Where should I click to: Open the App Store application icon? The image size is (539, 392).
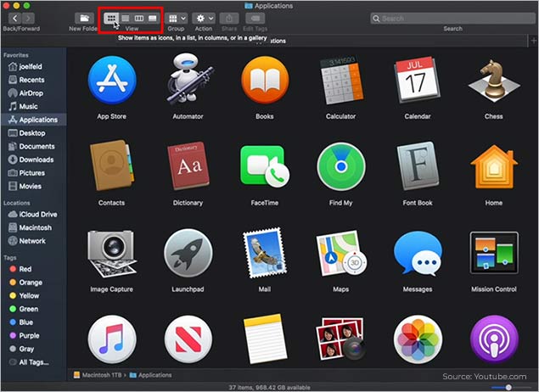112,80
